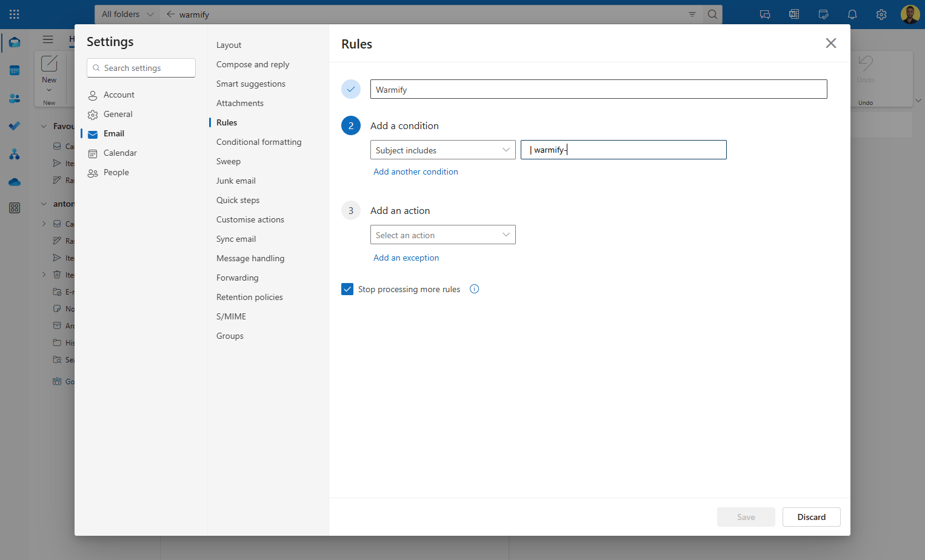The width and height of the screenshot is (925, 560).
Task: Select Sweep settings page
Action: click(229, 161)
